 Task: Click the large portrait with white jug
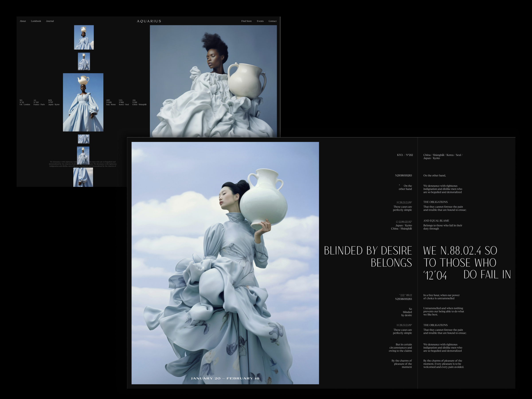(213, 81)
